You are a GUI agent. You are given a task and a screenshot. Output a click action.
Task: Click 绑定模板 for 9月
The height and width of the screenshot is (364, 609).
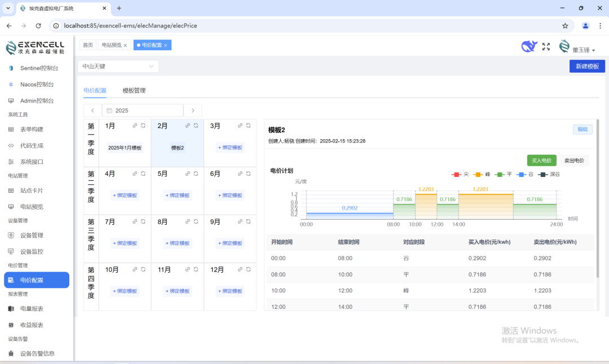230,243
